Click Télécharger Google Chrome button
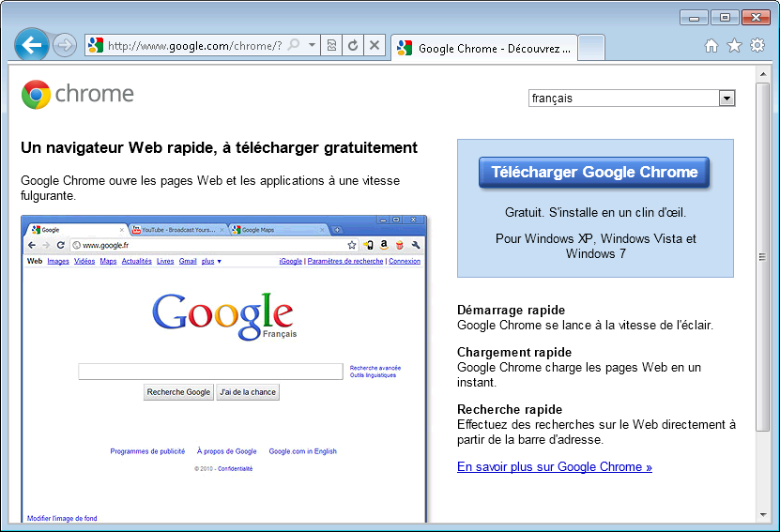 point(594,172)
